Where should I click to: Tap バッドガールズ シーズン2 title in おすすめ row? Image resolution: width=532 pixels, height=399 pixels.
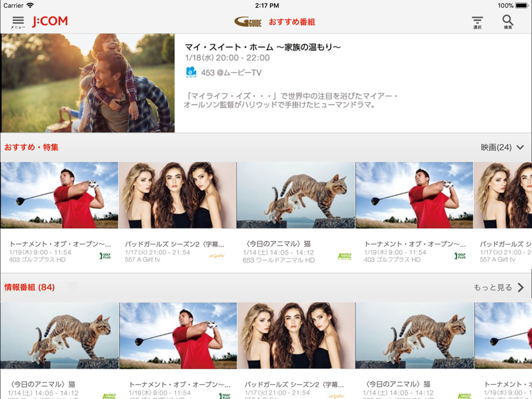coord(174,244)
